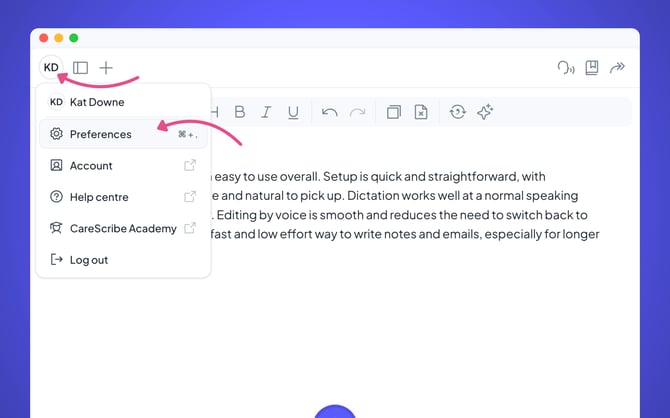
Task: Click the double forward arrow icon
Action: coord(618,68)
